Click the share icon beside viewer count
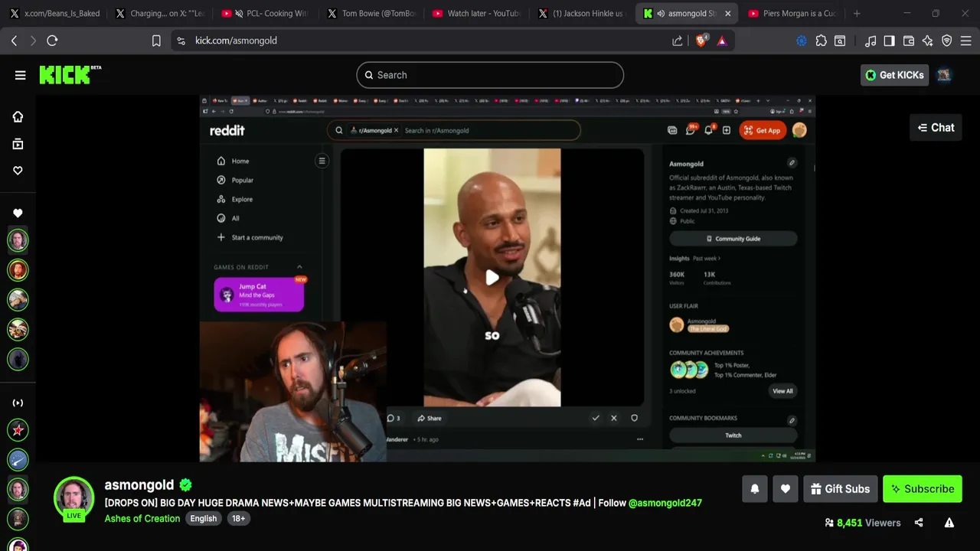Viewport: 980px width, 551px height. coord(919,523)
